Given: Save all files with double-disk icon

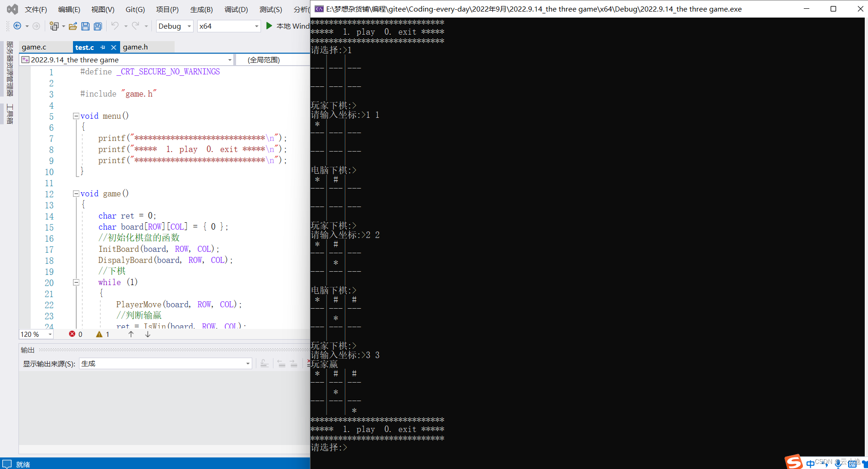Looking at the screenshot, I should 97,26.
